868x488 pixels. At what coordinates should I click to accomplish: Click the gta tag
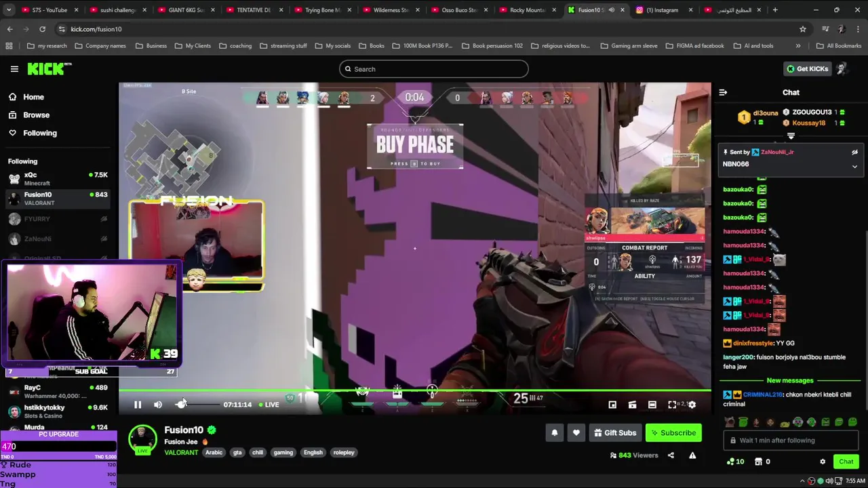[x=237, y=452]
